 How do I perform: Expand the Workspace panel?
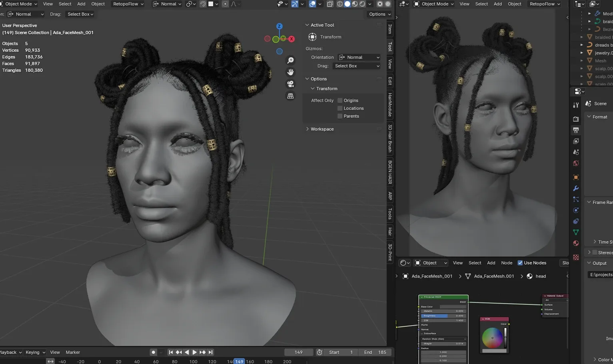[307, 129]
